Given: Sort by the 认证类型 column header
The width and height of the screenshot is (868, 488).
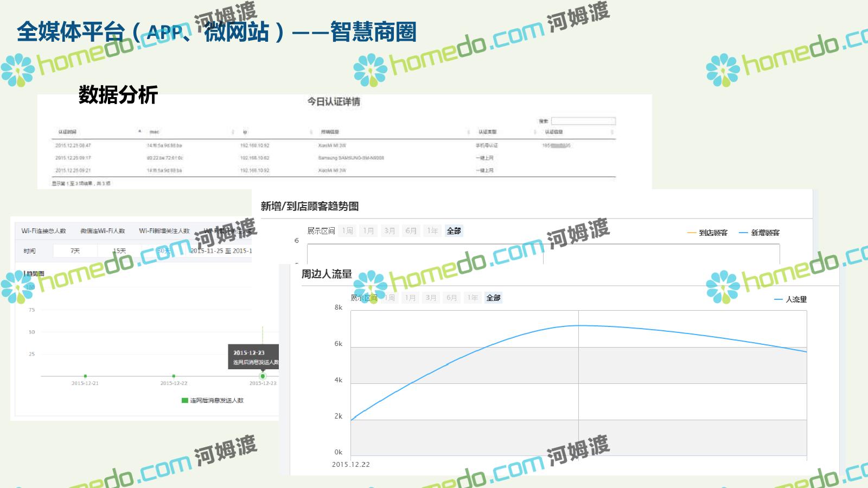Looking at the screenshot, I should [487, 132].
